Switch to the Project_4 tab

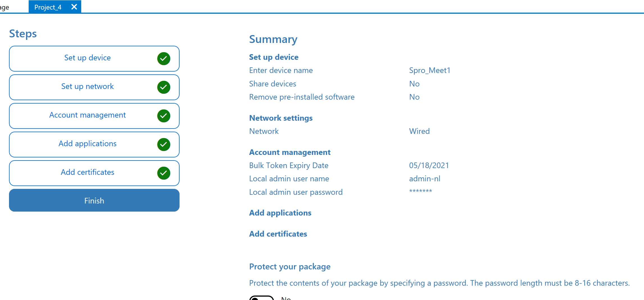(x=48, y=7)
